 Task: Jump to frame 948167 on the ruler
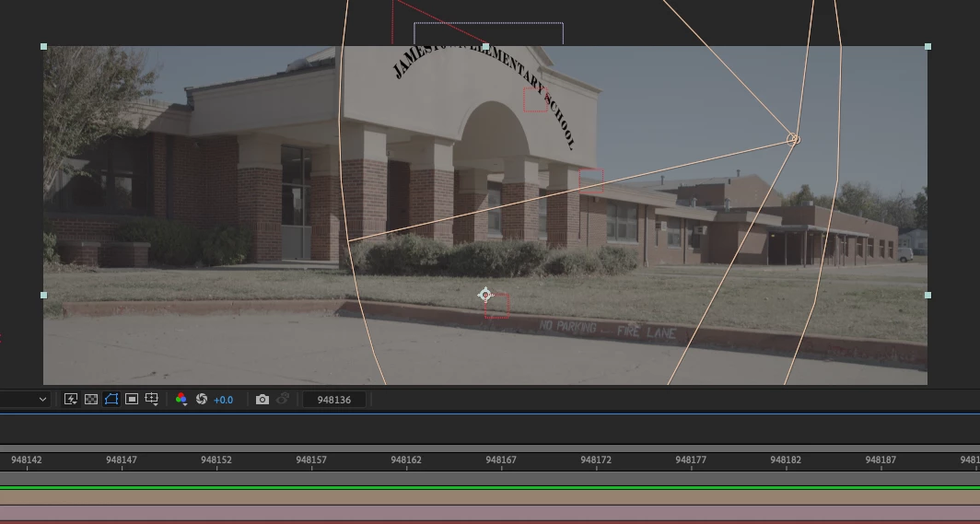click(501, 460)
